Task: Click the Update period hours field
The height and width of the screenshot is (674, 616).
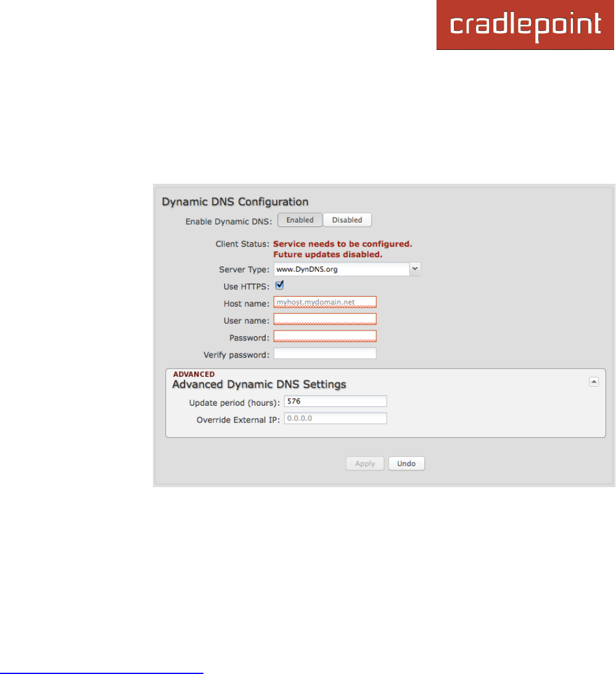Action: (335, 401)
